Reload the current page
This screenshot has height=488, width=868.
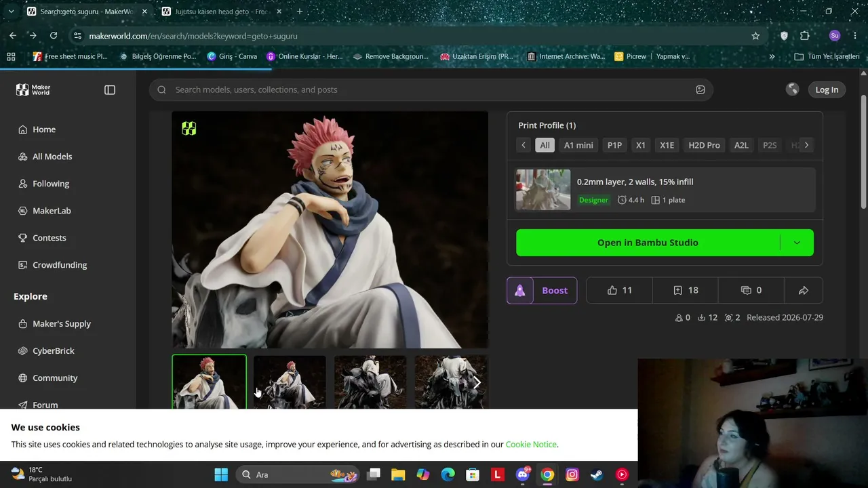[54, 36]
